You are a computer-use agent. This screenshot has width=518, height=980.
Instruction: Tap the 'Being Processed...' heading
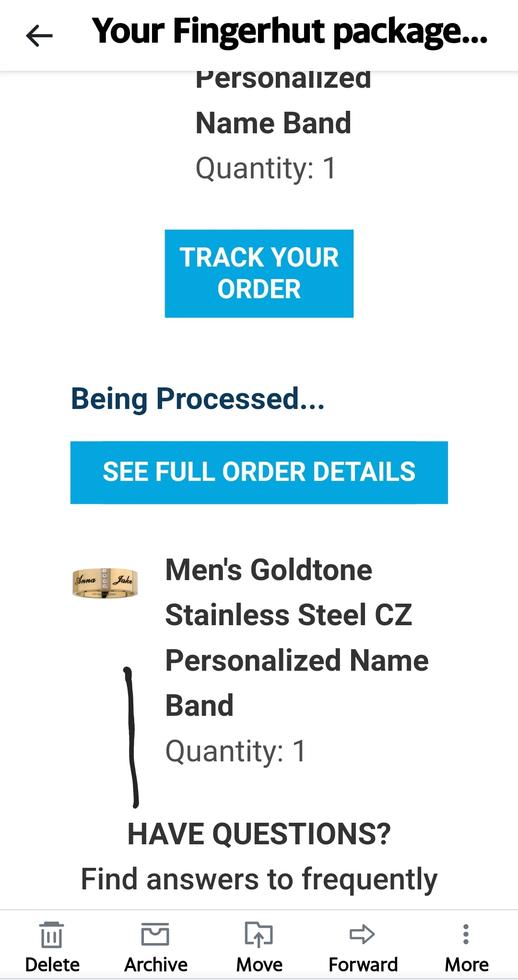point(198,399)
